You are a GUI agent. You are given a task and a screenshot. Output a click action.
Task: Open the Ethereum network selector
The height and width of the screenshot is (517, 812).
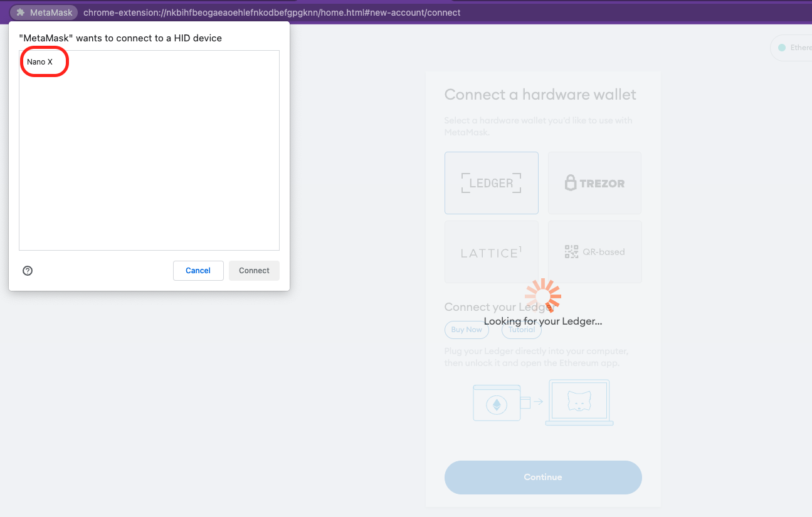click(x=791, y=48)
